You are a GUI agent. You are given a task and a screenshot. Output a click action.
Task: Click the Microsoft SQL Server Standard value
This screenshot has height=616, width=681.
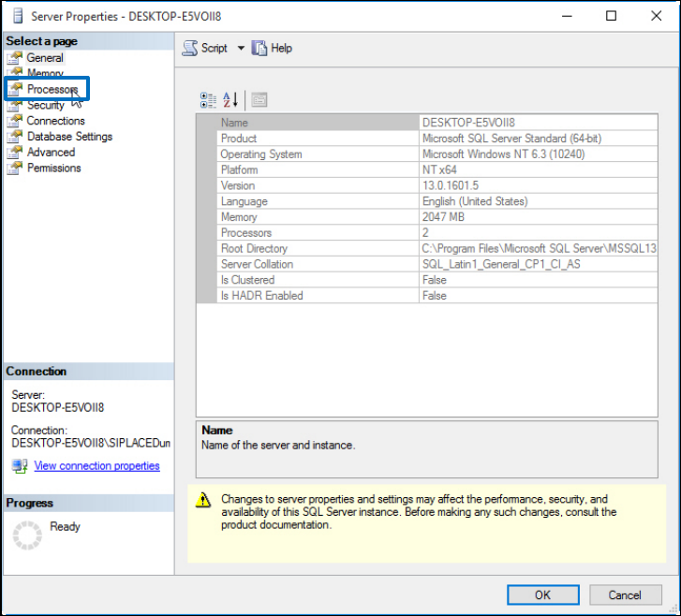511,139
